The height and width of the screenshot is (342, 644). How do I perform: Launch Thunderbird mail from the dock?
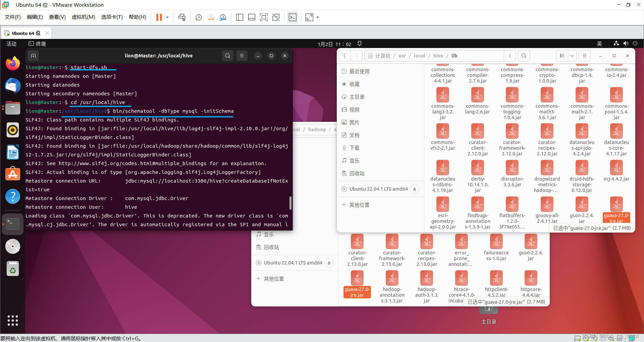click(x=13, y=86)
